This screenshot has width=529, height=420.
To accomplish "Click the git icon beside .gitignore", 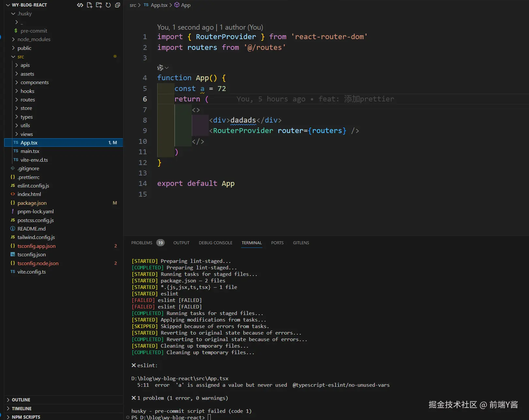I will [13, 168].
